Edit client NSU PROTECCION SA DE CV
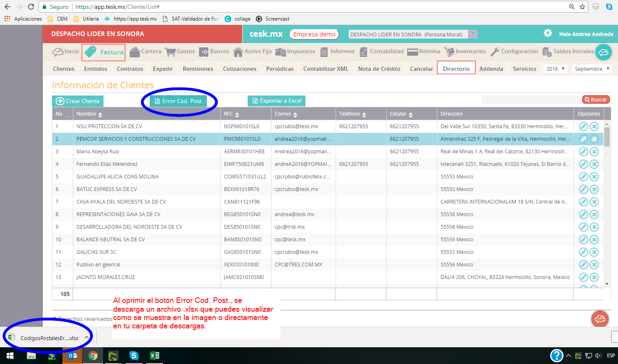This screenshot has height=364, width=618. [583, 126]
